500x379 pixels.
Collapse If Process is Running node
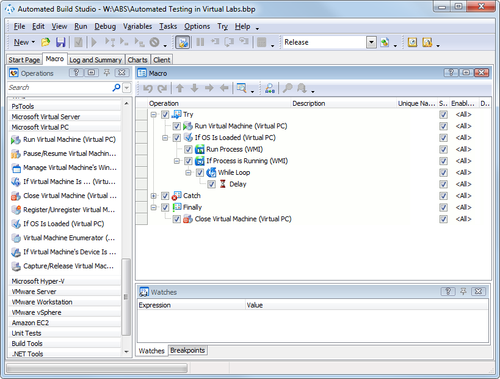[177, 161]
